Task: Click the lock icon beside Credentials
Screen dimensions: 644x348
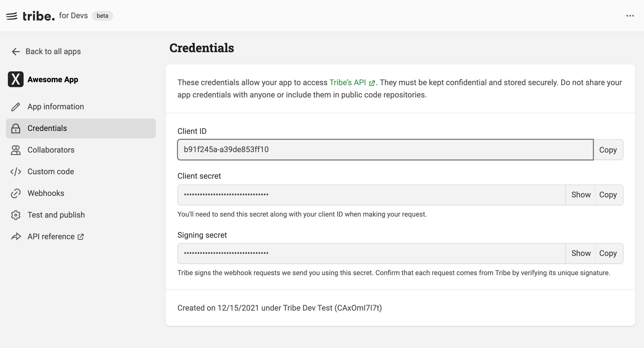Action: point(15,128)
